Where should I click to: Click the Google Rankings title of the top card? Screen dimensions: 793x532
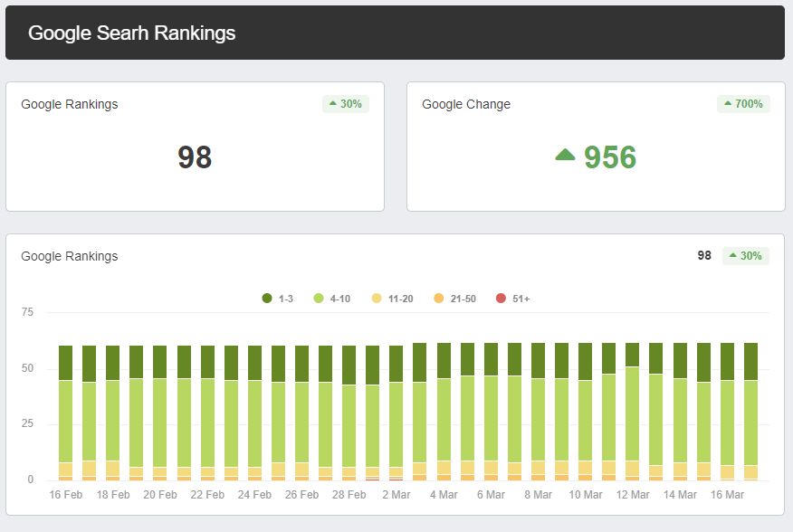coord(70,104)
